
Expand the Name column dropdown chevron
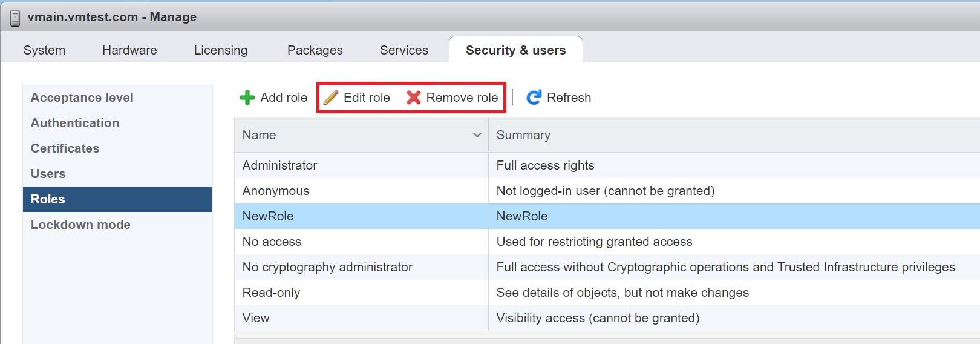coord(477,135)
